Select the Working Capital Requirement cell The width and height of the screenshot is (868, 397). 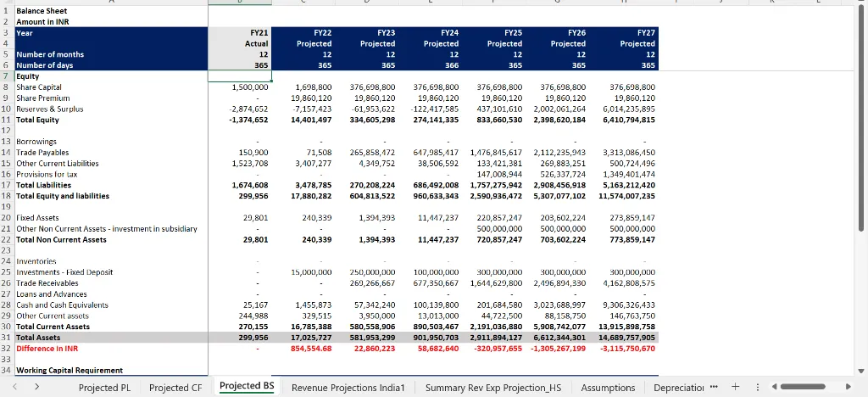[70, 370]
